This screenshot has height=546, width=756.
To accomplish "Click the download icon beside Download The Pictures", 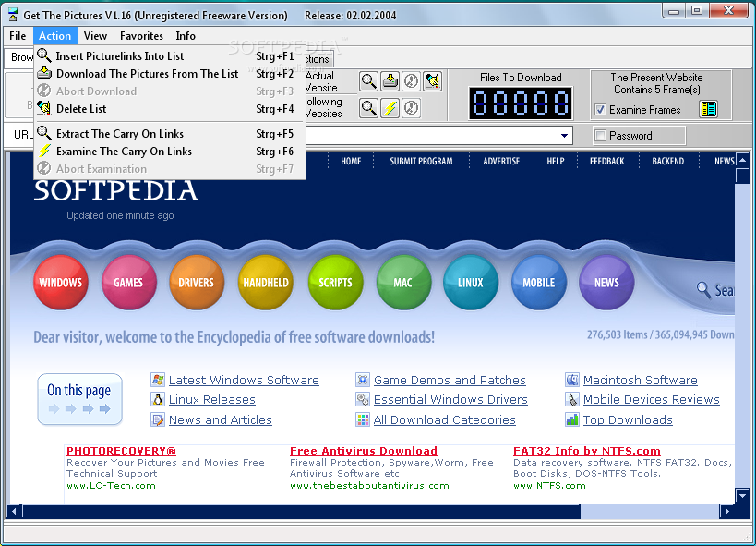I will (44, 73).
